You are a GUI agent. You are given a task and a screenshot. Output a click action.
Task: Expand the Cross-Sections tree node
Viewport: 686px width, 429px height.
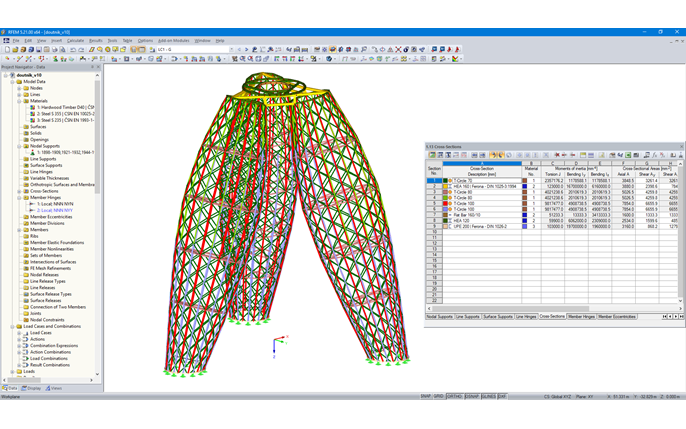point(19,191)
